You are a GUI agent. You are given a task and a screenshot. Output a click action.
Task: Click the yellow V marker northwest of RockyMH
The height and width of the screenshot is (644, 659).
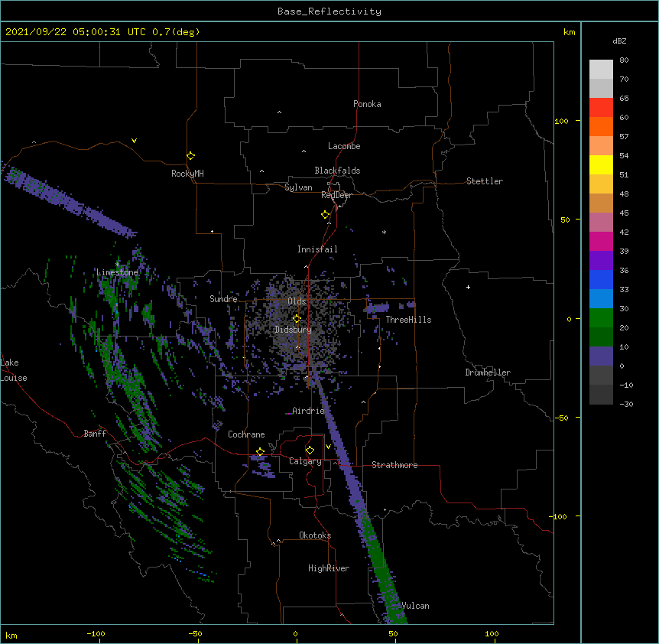tap(134, 141)
